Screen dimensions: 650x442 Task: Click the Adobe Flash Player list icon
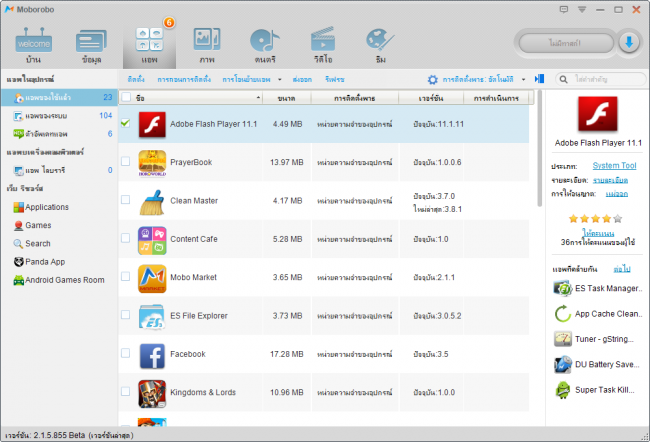click(x=152, y=124)
